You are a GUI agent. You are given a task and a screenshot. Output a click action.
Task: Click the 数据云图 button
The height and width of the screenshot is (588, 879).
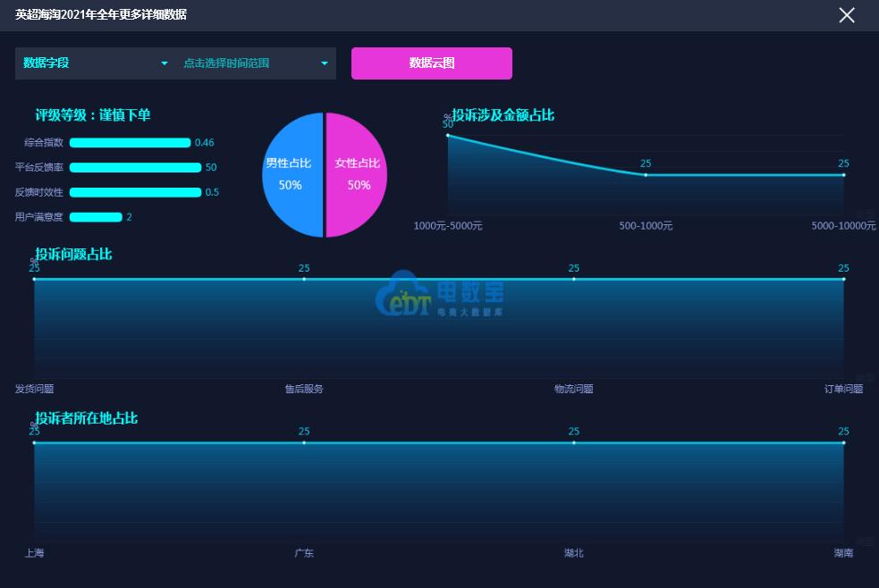tap(432, 63)
